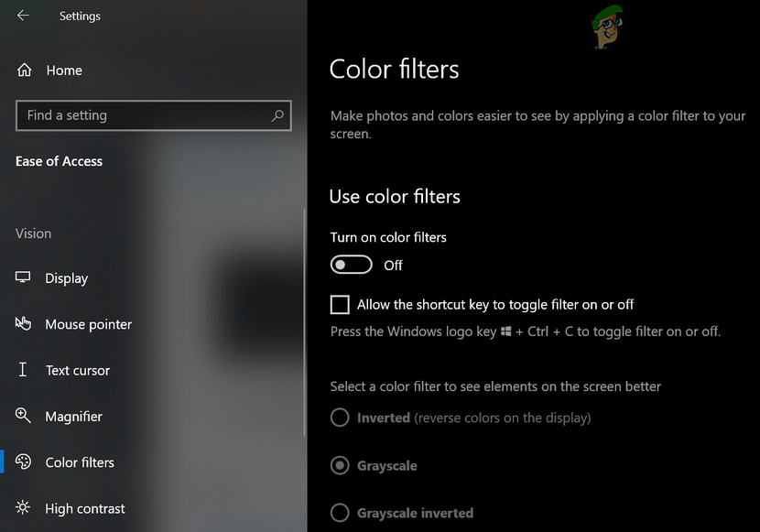The height and width of the screenshot is (532, 760).
Task: Click the High contrast sun icon
Action: point(24,508)
